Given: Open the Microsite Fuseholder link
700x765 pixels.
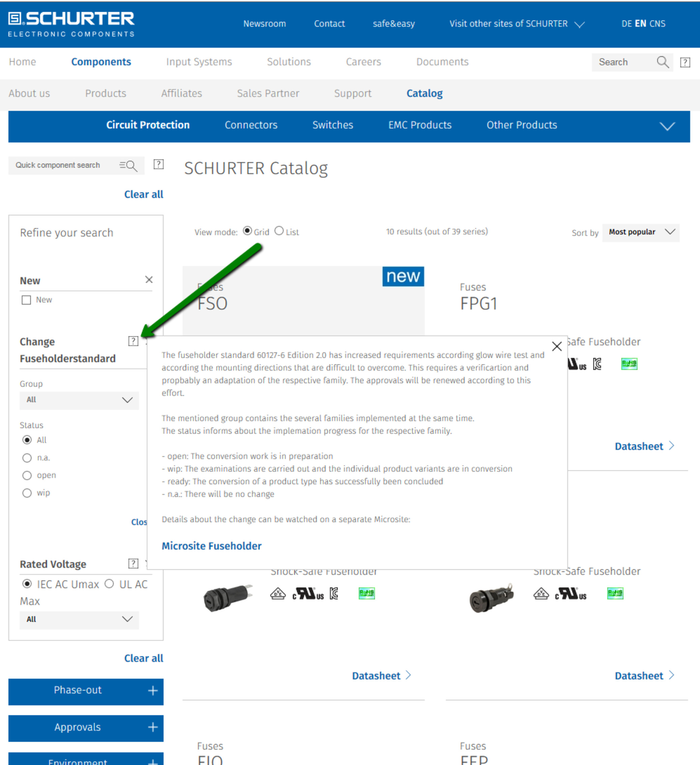Looking at the screenshot, I should pos(211,546).
